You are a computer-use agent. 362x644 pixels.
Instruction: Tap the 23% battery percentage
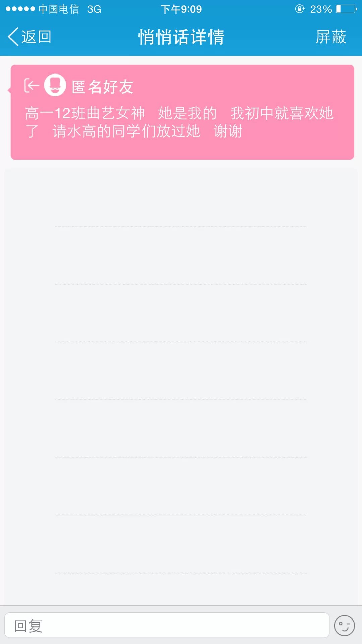point(321,9)
